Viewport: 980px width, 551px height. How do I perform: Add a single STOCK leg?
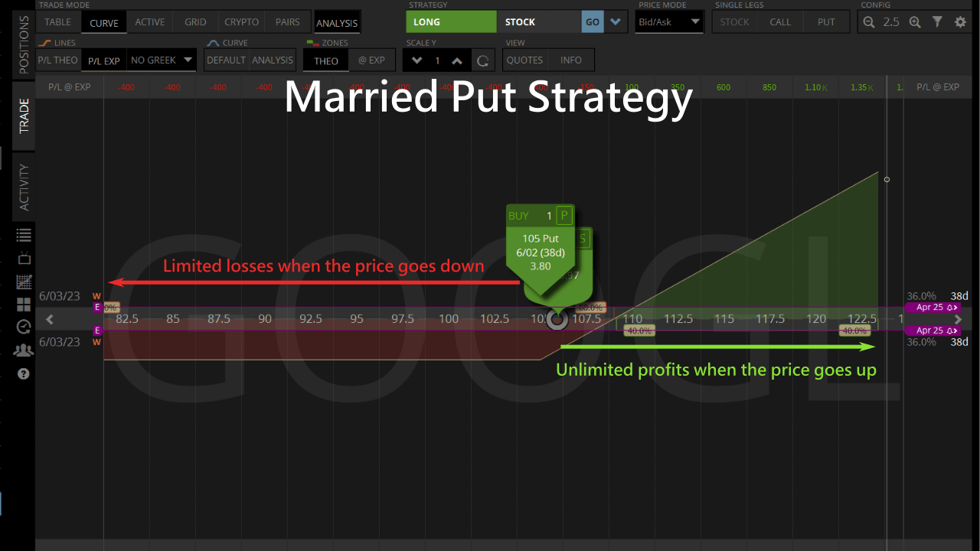coord(734,22)
